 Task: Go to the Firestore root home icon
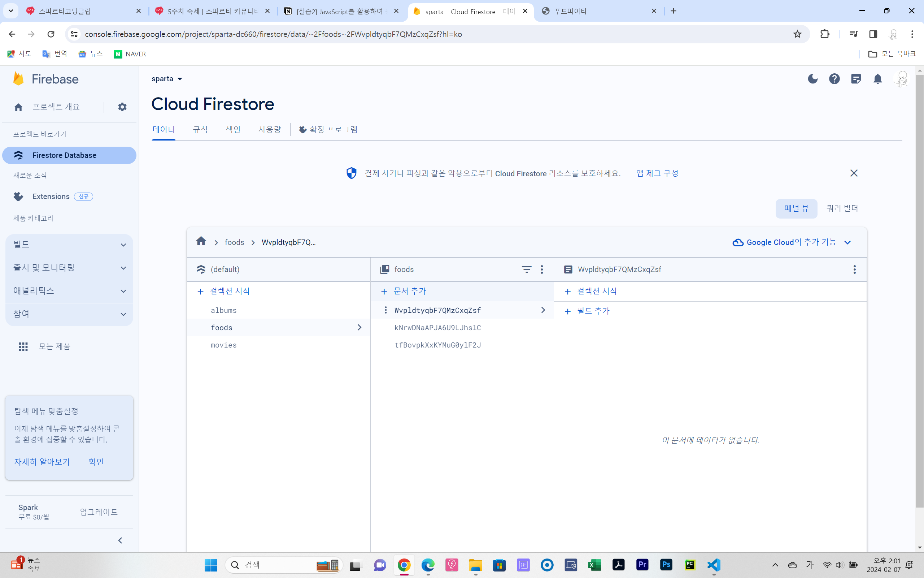(201, 242)
